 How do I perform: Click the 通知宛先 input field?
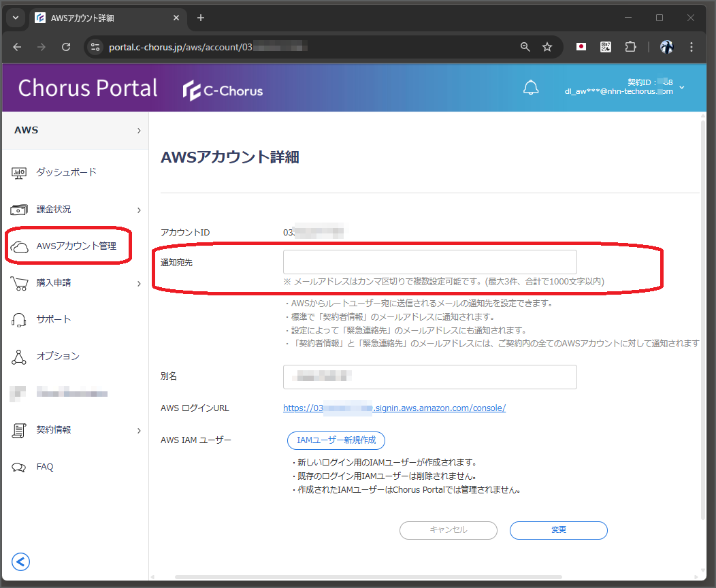(429, 261)
